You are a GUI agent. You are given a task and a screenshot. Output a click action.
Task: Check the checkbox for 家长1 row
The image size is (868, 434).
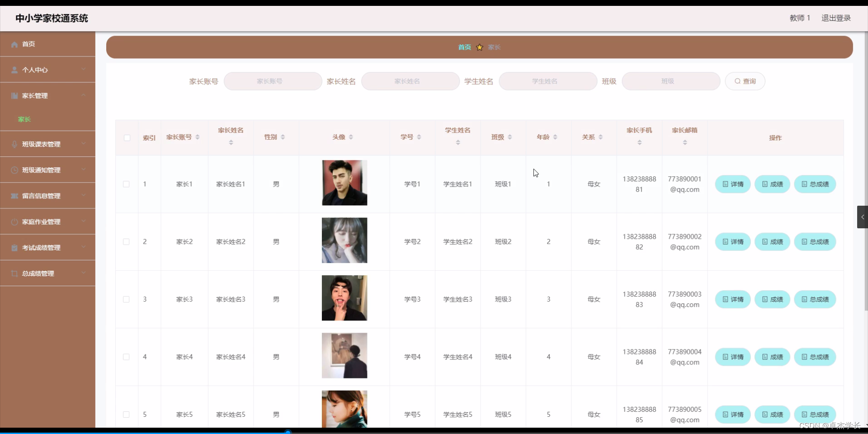(x=126, y=184)
